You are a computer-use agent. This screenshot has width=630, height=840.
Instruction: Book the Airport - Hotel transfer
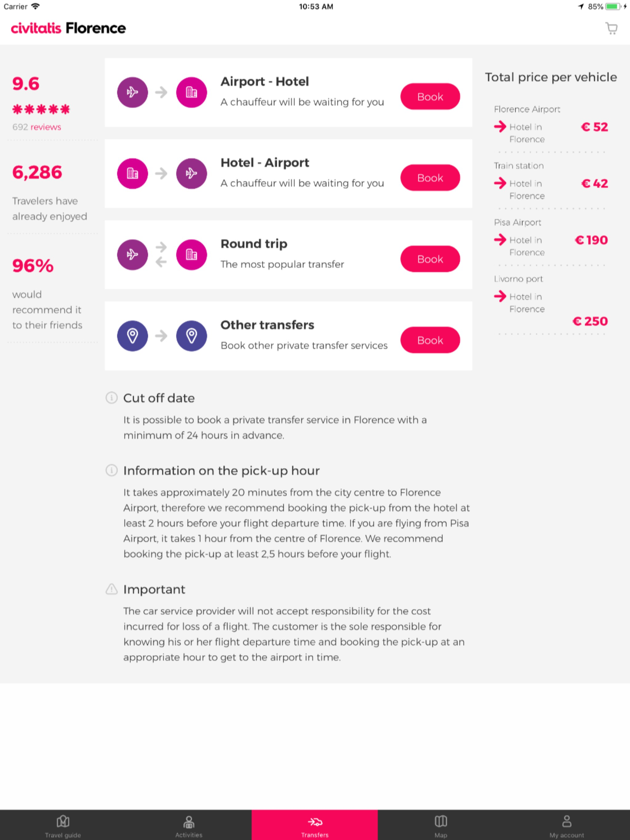click(430, 97)
